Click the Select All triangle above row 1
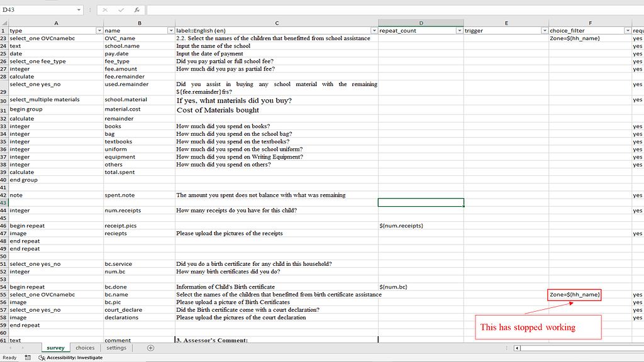Screen dimensions: 644x362 click(x=4, y=22)
